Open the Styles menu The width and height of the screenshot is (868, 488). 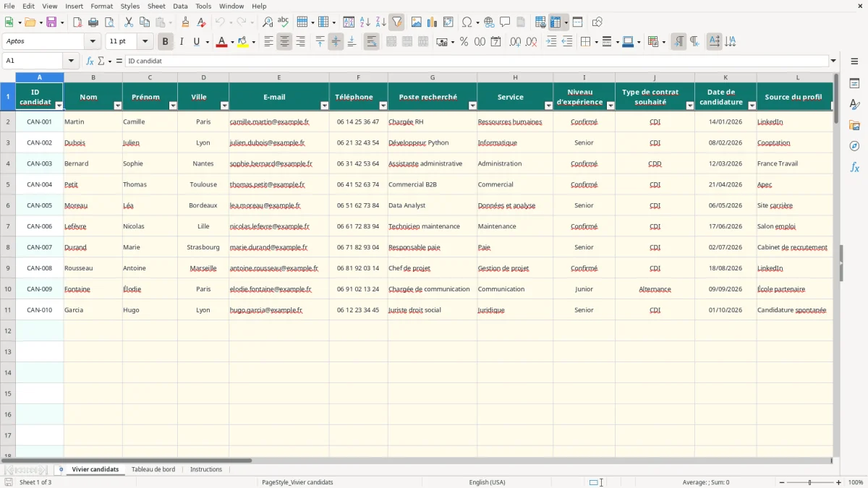point(130,6)
